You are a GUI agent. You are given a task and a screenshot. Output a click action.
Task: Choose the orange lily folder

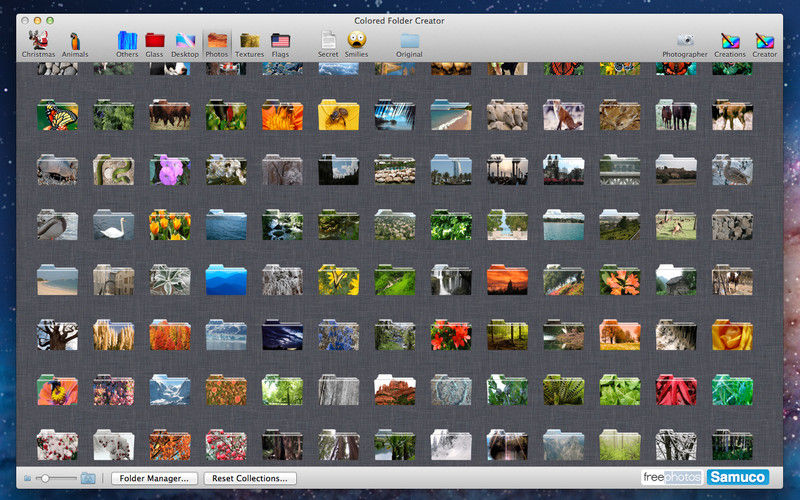click(619, 280)
